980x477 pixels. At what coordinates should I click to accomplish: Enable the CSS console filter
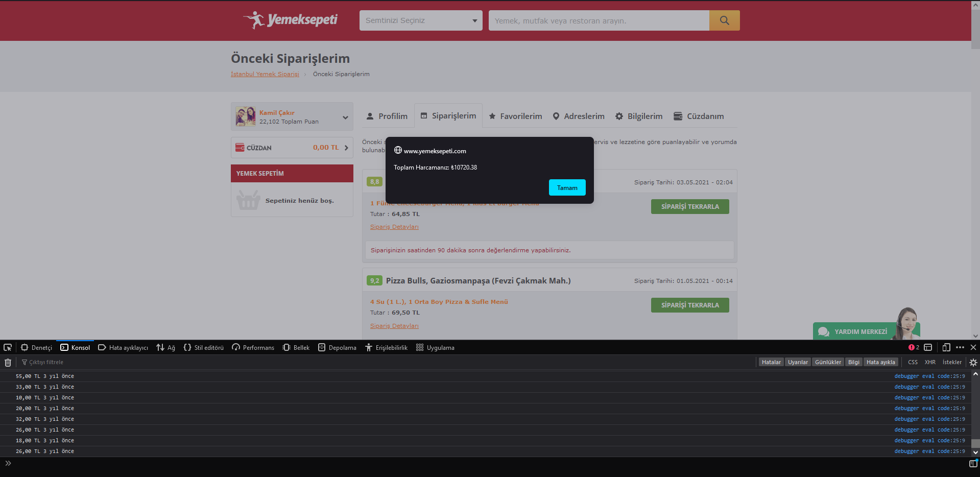(913, 362)
